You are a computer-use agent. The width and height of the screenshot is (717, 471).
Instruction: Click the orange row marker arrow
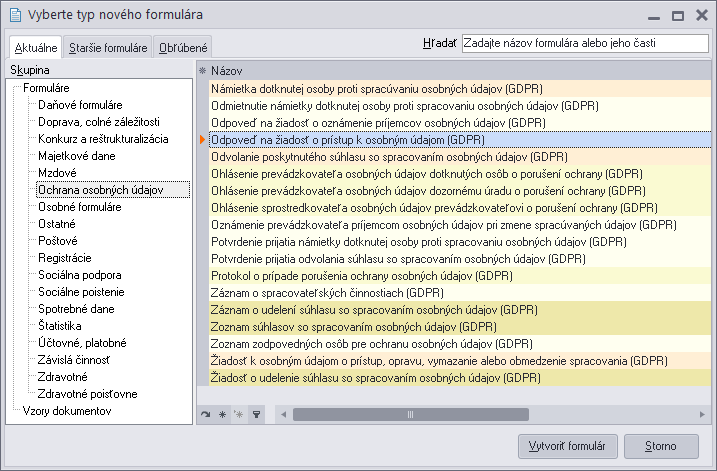coord(202,140)
